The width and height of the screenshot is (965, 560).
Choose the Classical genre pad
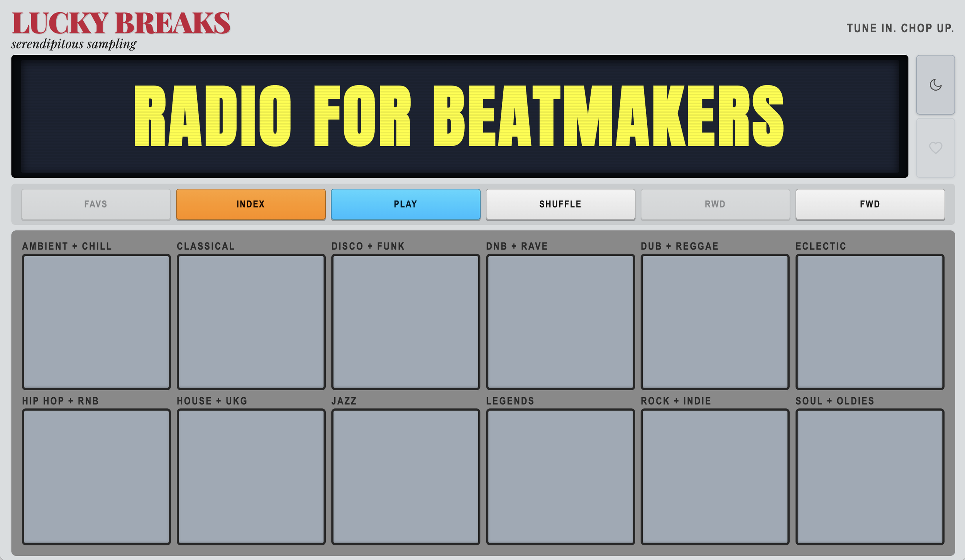pos(251,322)
